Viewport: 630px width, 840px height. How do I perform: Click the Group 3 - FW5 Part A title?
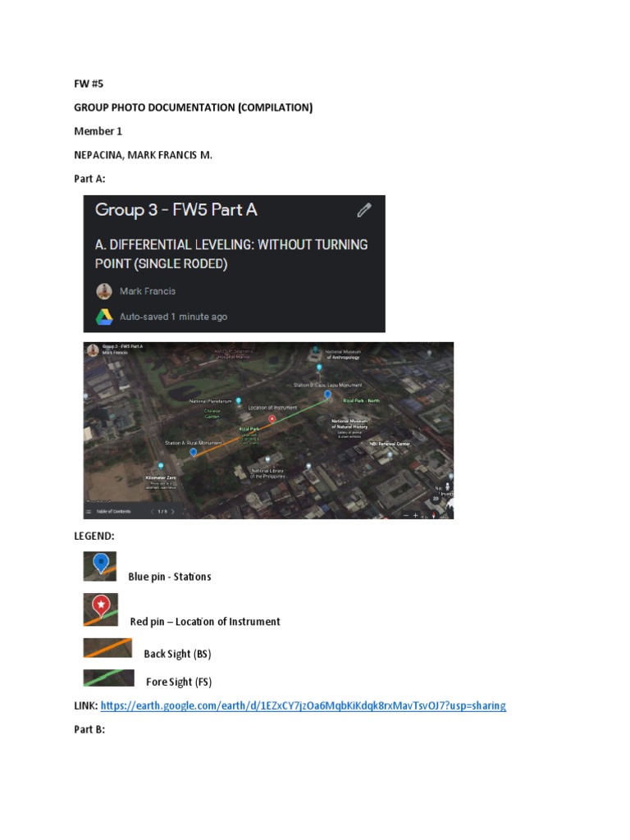pyautogui.click(x=176, y=209)
